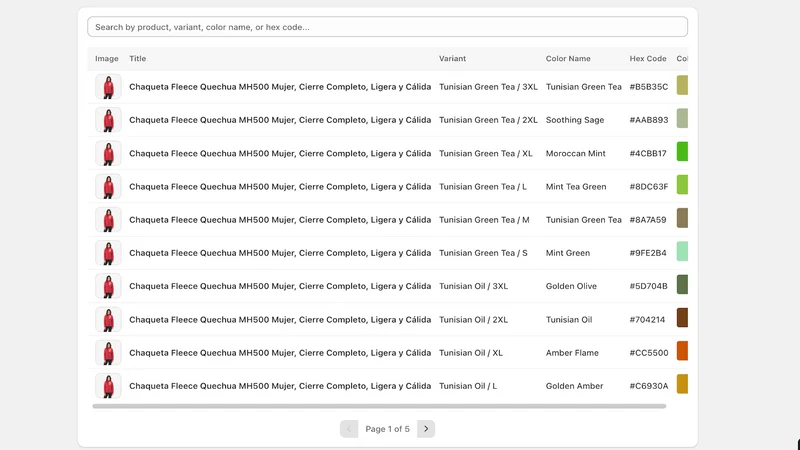
Task: Select color swatch for #AAB893
Action: 682,118
